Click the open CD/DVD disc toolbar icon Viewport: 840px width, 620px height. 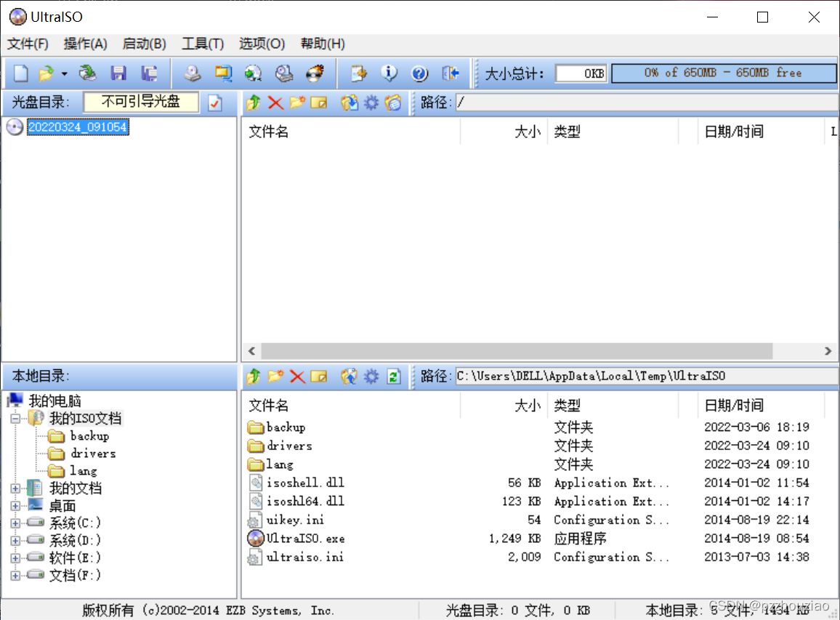pyautogui.click(x=87, y=73)
